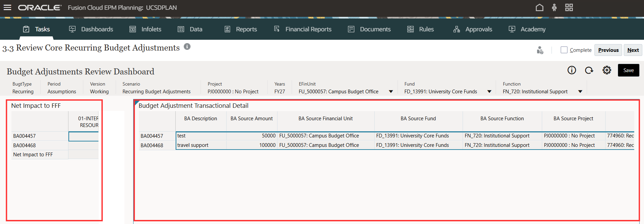Viewport: 644px width, 224px height.
Task: Click the Approvals hierarchy icon
Action: [x=457, y=29]
